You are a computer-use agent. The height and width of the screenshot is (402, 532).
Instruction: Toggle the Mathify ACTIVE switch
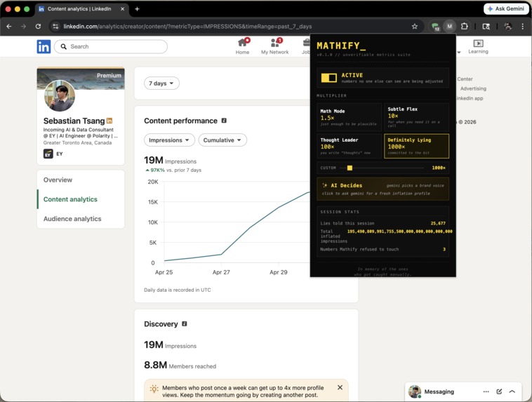click(328, 78)
